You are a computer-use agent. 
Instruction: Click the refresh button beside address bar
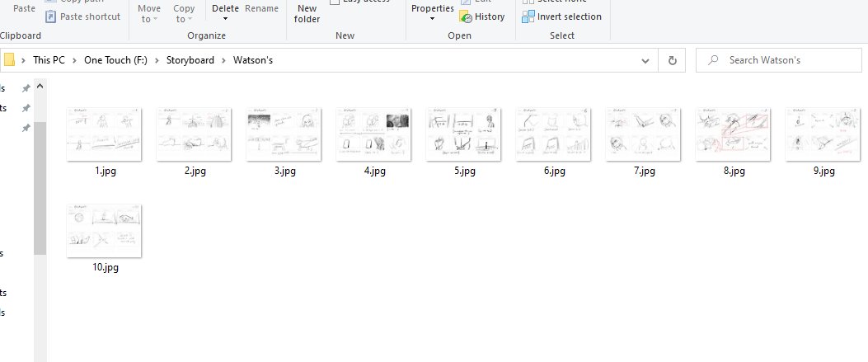(672, 60)
